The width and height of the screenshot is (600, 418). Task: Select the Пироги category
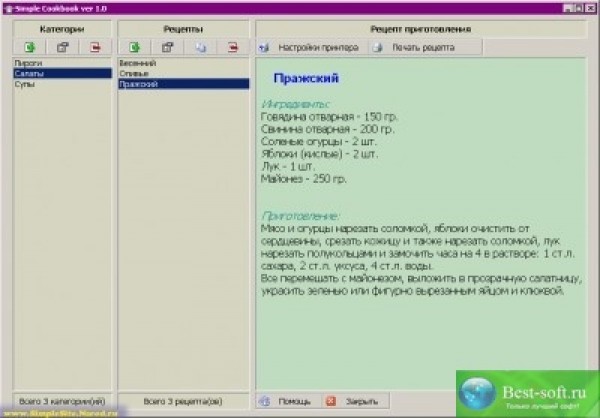click(62, 63)
